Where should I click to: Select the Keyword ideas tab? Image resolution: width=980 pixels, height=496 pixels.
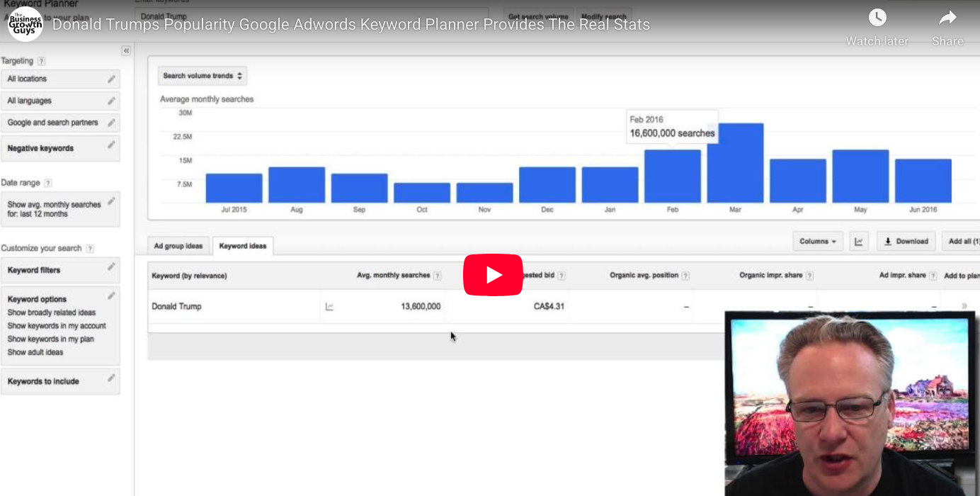[243, 246]
